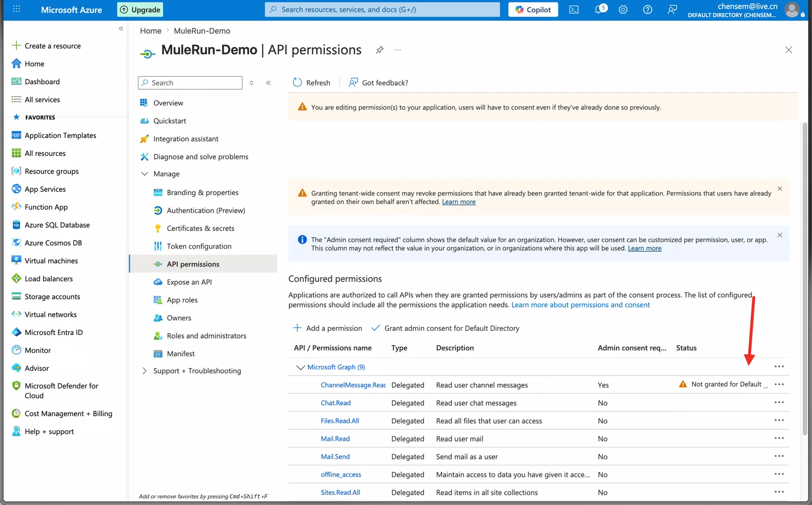Click the resource menu Search field

pos(190,83)
